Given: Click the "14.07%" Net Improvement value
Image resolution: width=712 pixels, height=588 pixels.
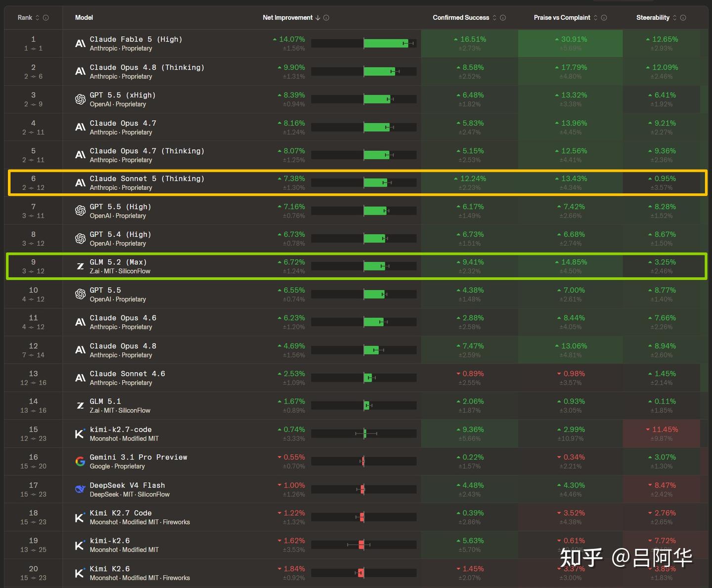Looking at the screenshot, I should pyautogui.click(x=292, y=40).
